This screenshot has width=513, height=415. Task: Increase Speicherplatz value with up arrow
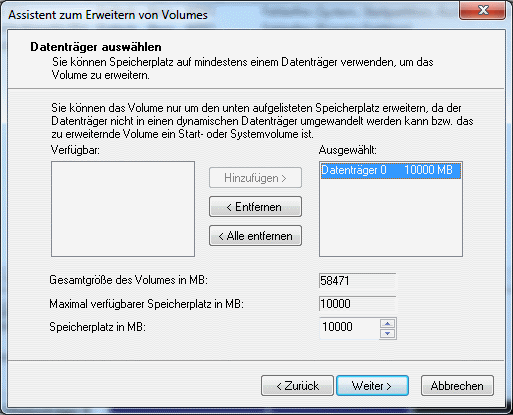387,323
